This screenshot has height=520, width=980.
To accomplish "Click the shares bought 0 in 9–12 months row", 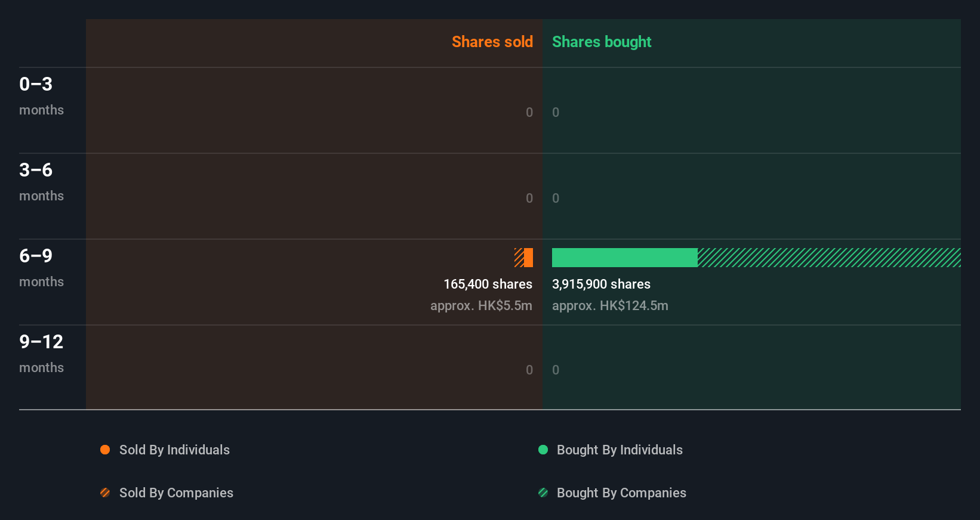I will [x=556, y=370].
